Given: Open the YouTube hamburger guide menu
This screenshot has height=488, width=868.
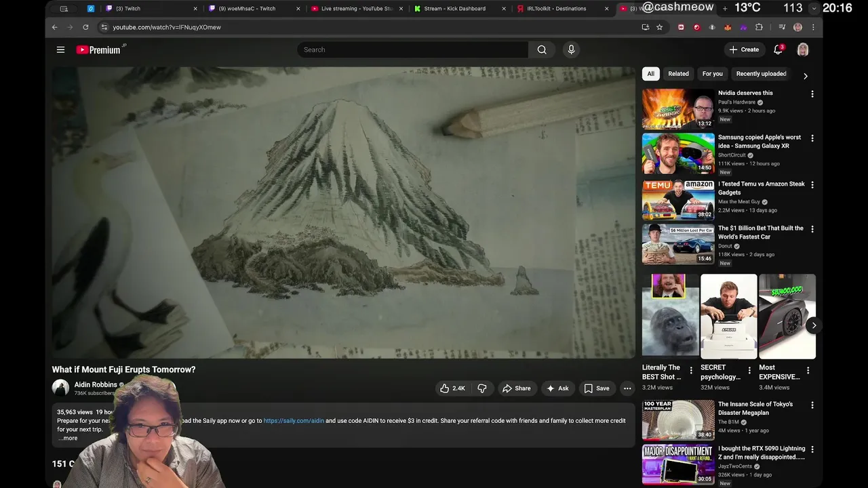Looking at the screenshot, I should click(60, 49).
